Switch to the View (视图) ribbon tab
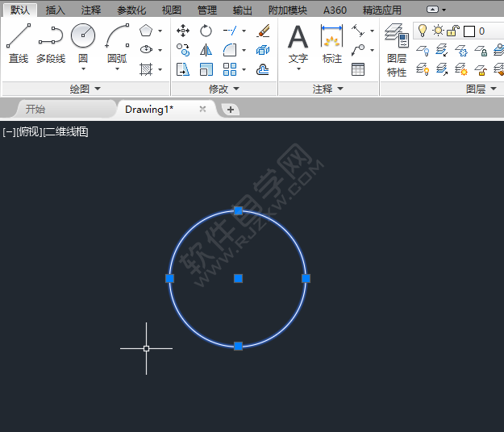This screenshot has height=432, width=504. 171,10
